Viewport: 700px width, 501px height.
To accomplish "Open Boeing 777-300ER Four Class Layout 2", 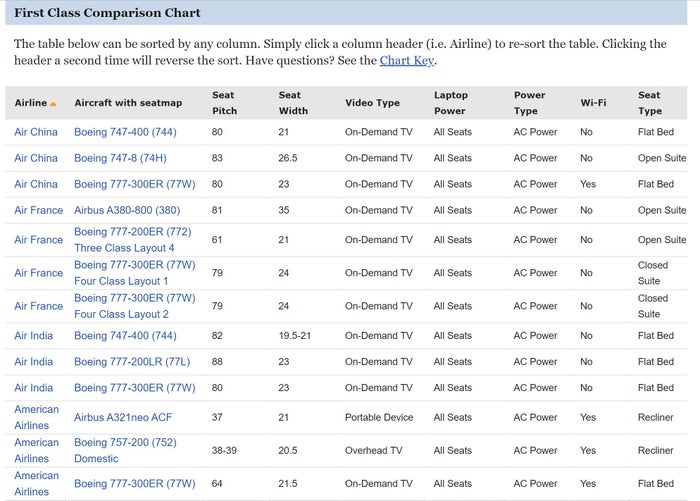I will coord(135,306).
